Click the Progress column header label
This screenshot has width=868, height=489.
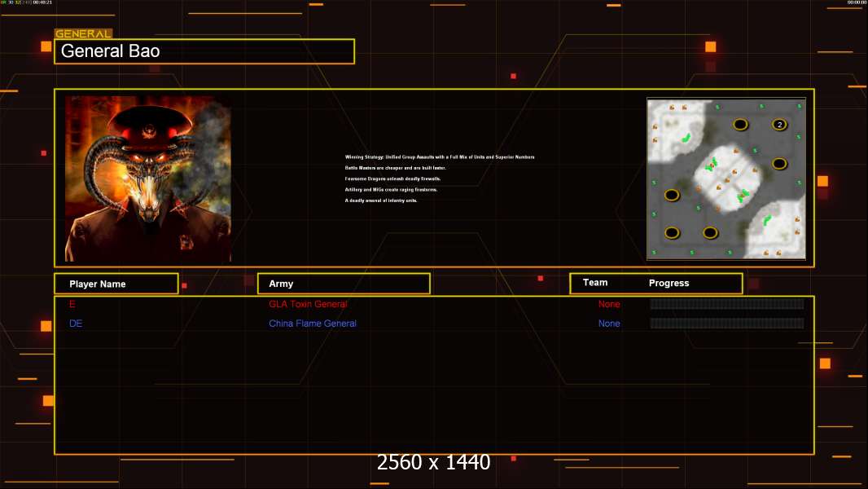coord(669,284)
